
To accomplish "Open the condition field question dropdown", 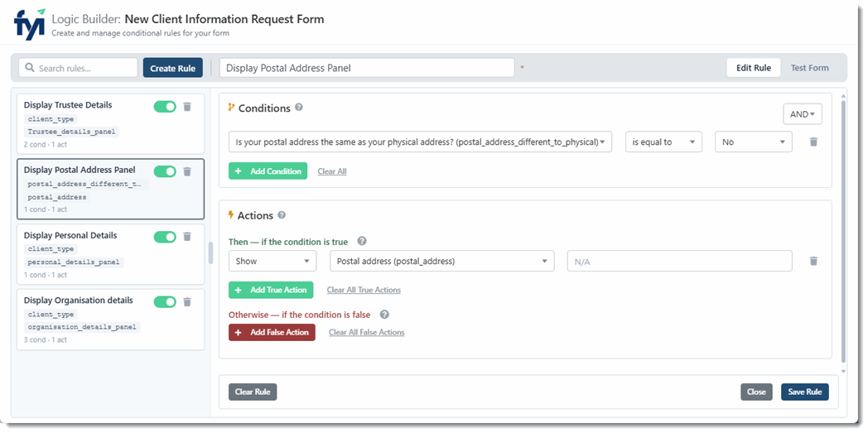I will pos(420,142).
